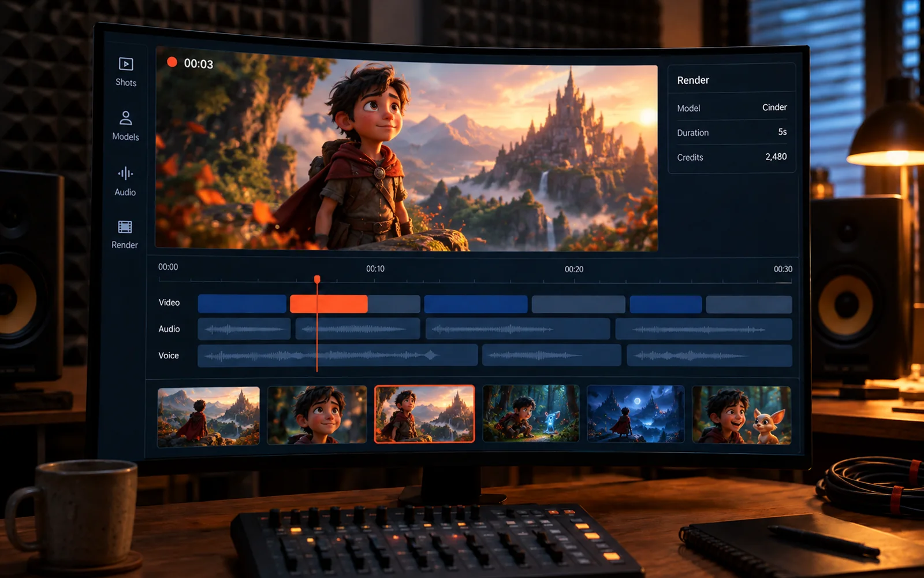Select the Cinder model value
This screenshot has width=924, height=578.
pos(774,108)
